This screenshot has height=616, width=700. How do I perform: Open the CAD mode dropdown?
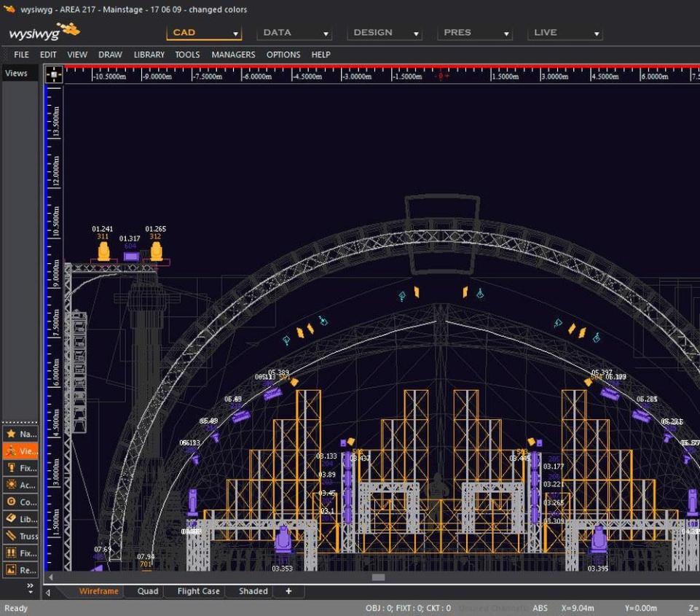pyautogui.click(x=204, y=33)
